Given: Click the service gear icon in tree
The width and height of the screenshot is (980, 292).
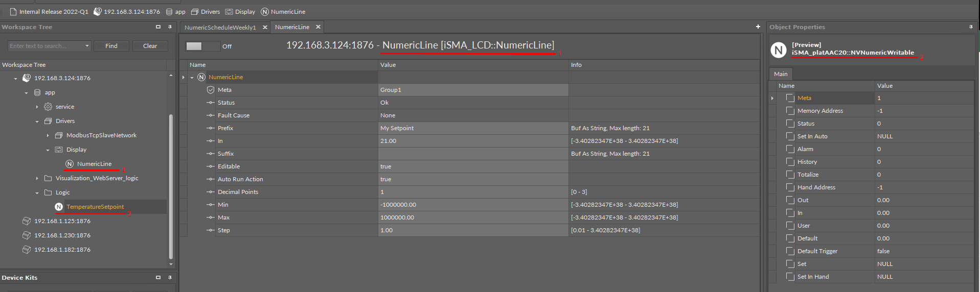Looking at the screenshot, I should pos(48,107).
